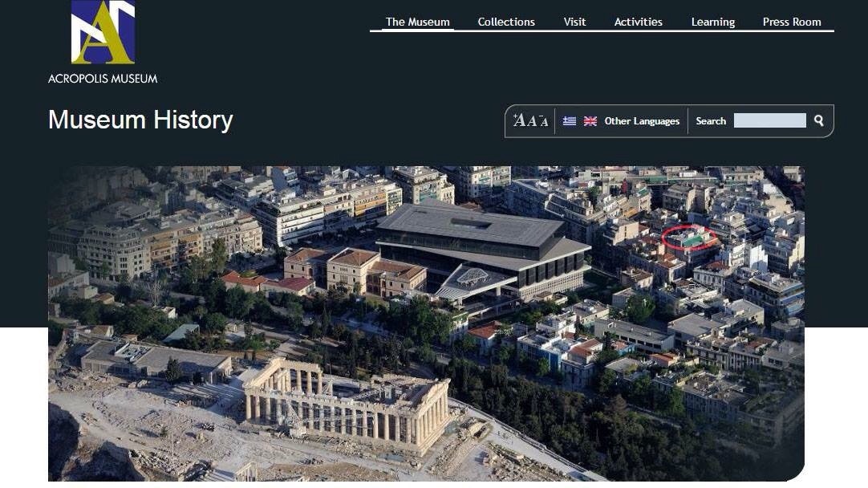Open The Museum menu

tap(417, 22)
